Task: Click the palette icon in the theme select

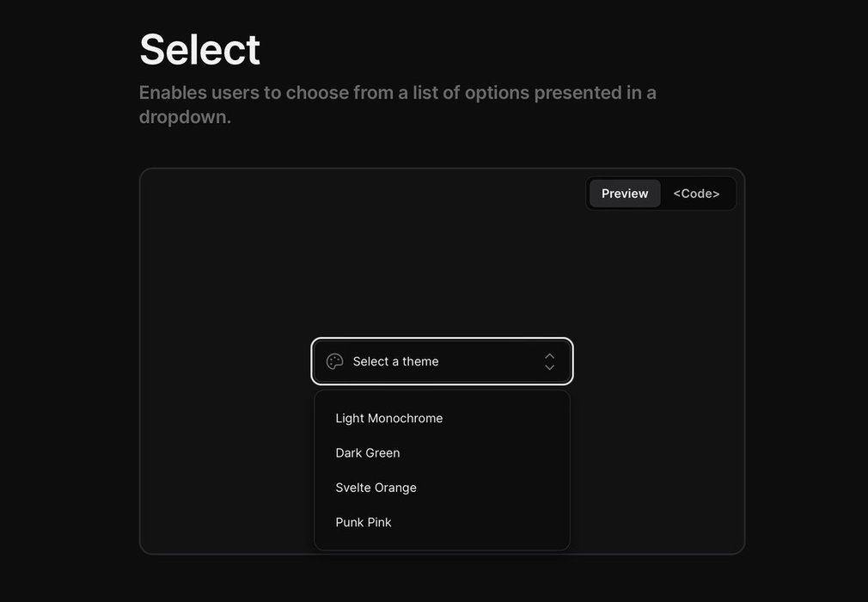Action: click(x=335, y=362)
